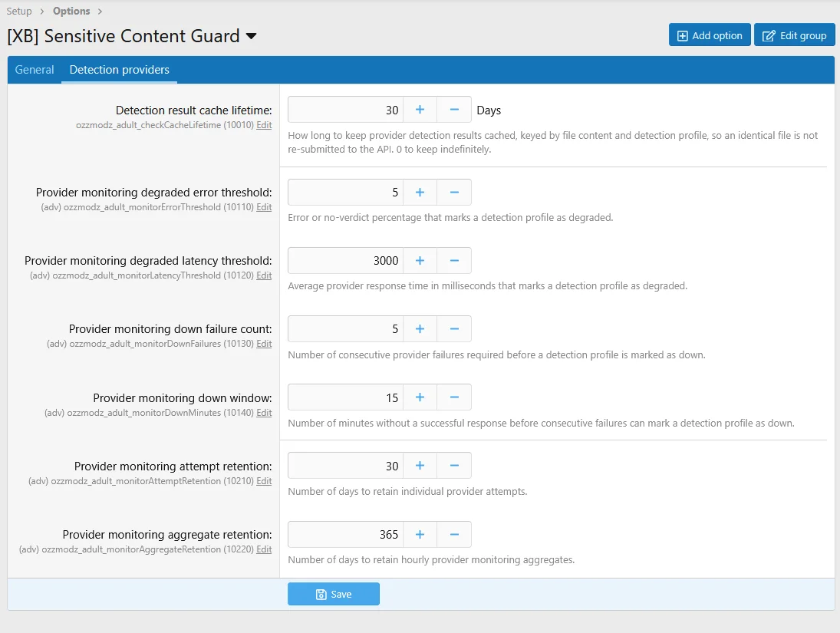The width and height of the screenshot is (840, 633).
Task: Open the Sensitive Content Guard group dropdown
Action: [252, 37]
